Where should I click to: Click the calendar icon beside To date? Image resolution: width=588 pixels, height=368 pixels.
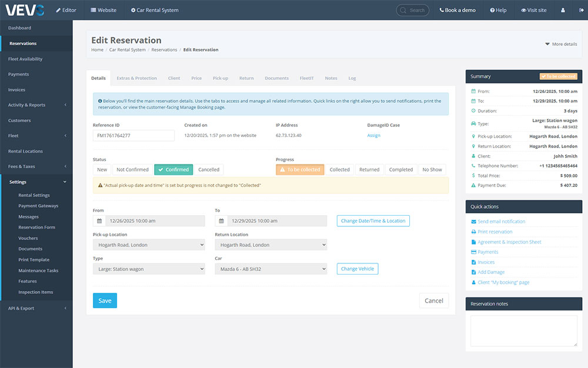[222, 221]
